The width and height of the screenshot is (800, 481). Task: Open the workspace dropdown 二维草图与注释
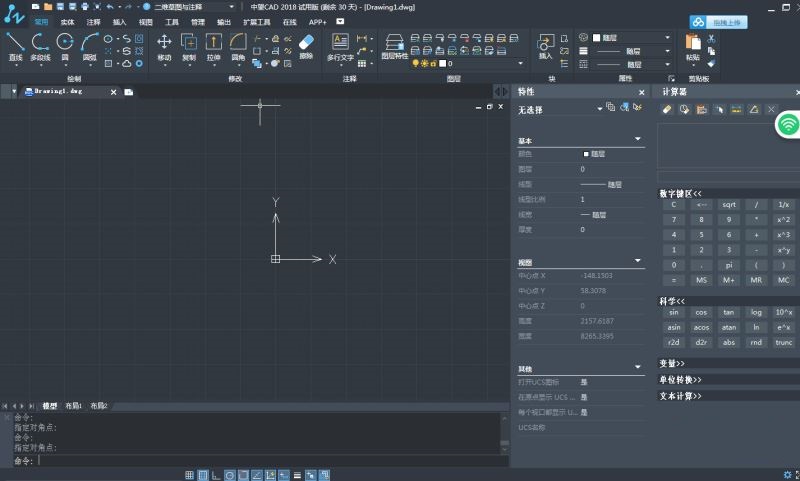click(x=190, y=6)
